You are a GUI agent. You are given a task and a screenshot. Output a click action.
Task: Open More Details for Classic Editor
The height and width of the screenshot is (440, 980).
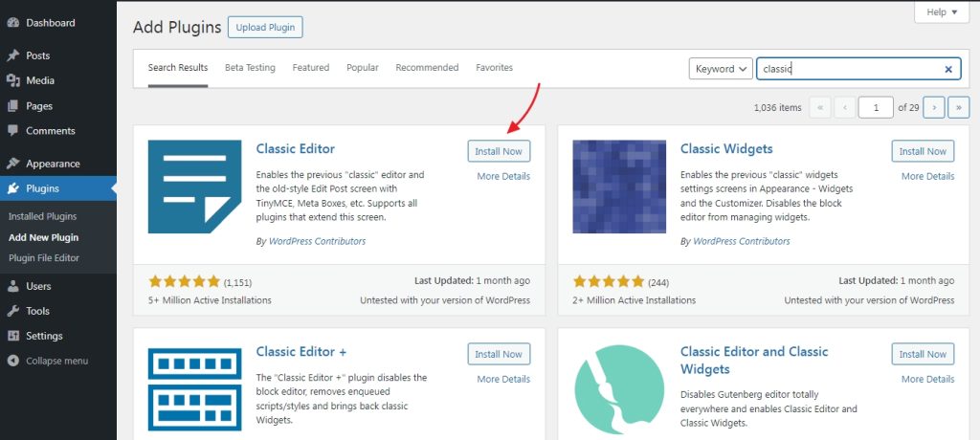point(503,176)
